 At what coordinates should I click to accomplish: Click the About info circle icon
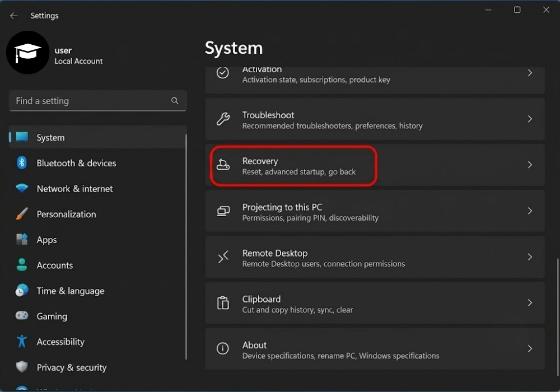(223, 348)
